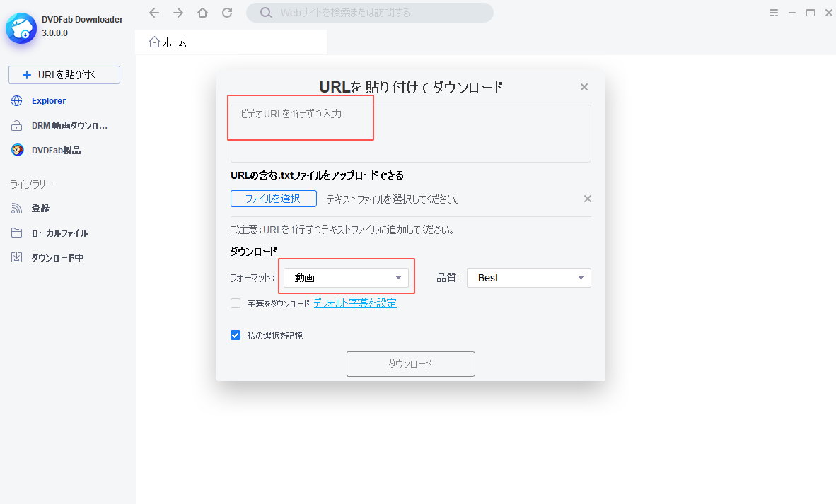Click the version text 3.0.0.0
The height and width of the screenshot is (504, 836).
pyautogui.click(x=55, y=33)
